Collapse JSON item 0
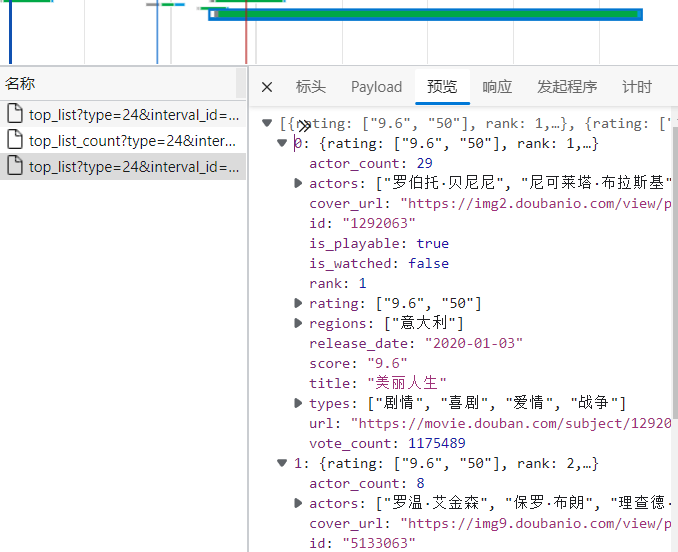The width and height of the screenshot is (678, 552). tap(282, 143)
